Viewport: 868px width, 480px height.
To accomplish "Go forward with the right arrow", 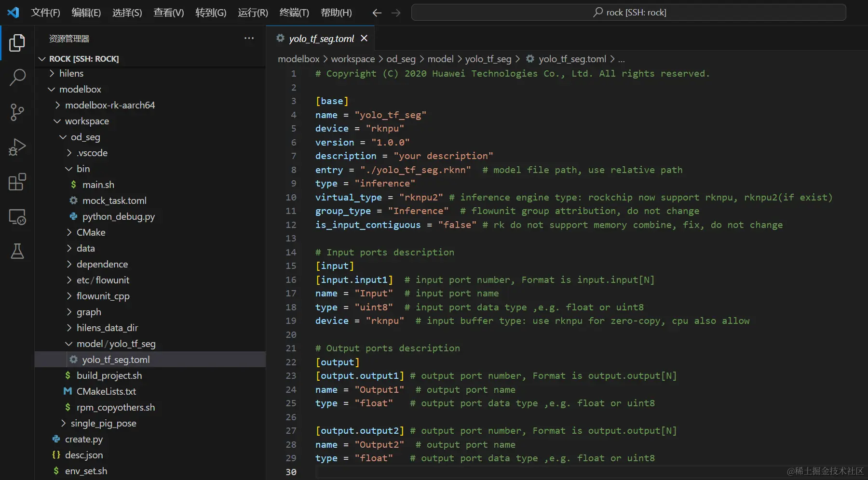I will pyautogui.click(x=396, y=13).
